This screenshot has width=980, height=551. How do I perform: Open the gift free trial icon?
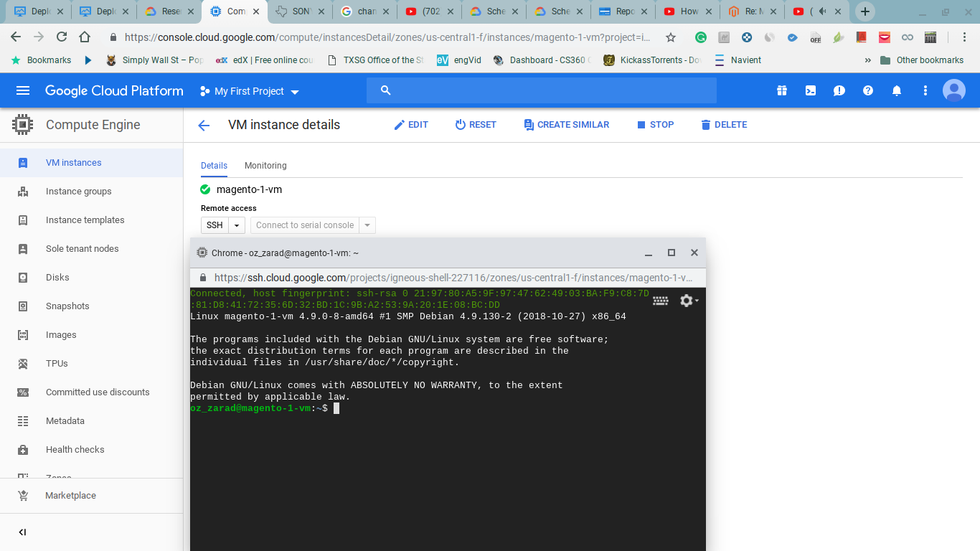point(781,90)
